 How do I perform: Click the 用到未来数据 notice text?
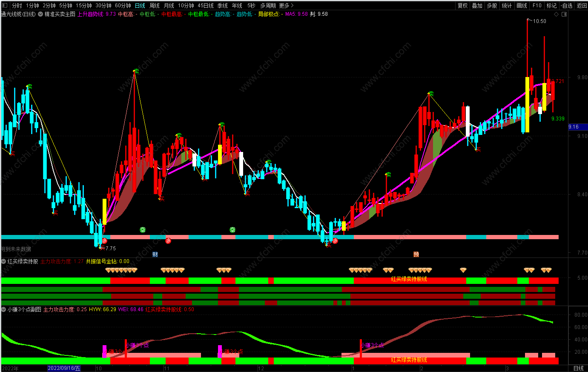coord(16,249)
